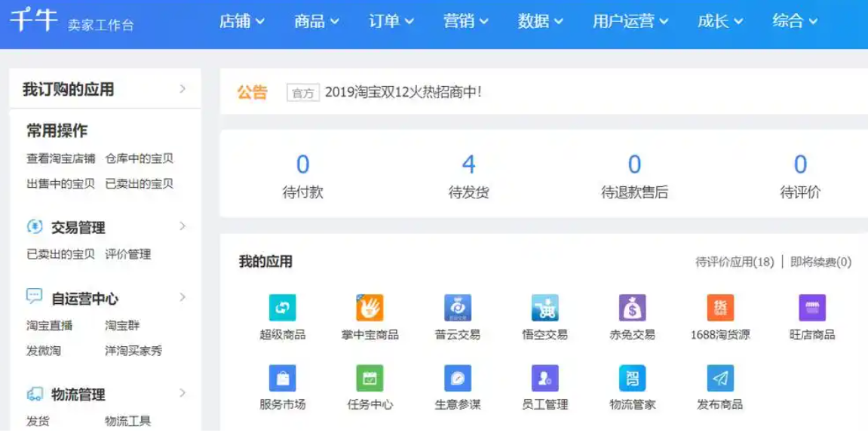Open the 员工管理 person icon
Screen dimensions: 868x445
544,379
